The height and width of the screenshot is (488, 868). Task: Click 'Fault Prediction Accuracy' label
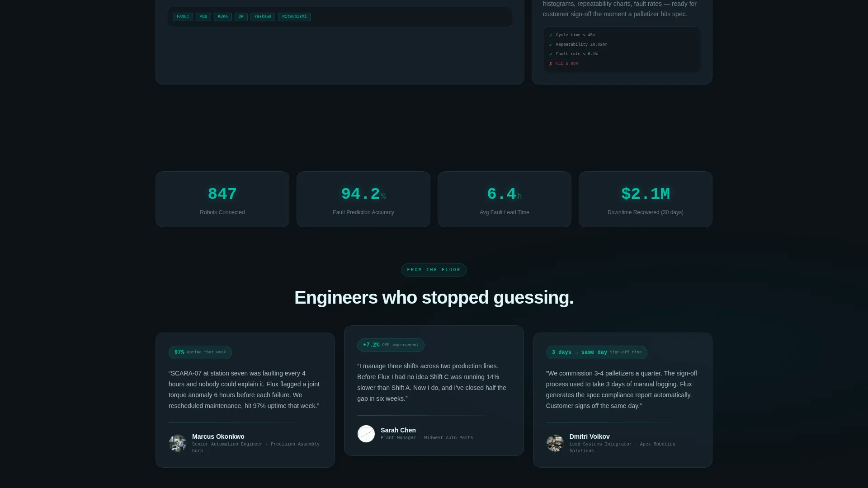point(363,212)
